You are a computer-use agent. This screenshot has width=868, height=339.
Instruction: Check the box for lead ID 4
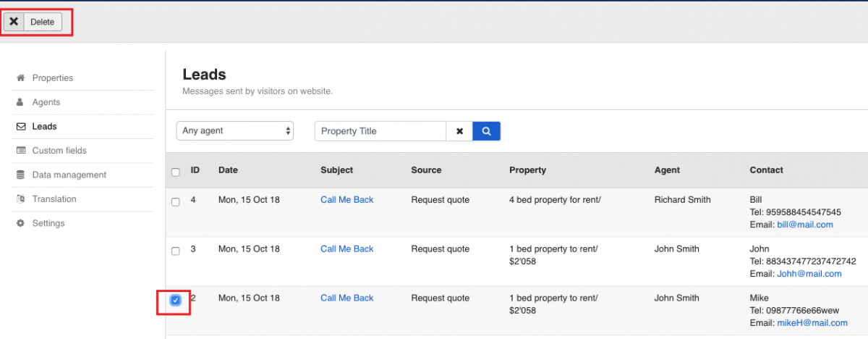(x=175, y=202)
